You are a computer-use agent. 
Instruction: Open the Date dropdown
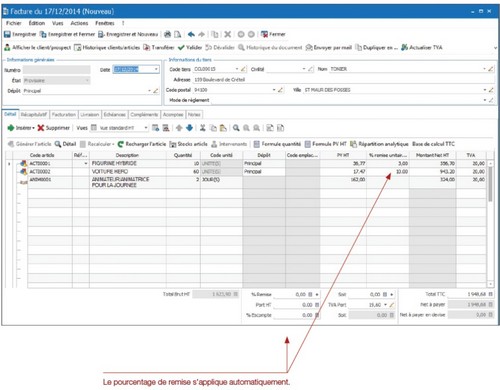(x=156, y=69)
